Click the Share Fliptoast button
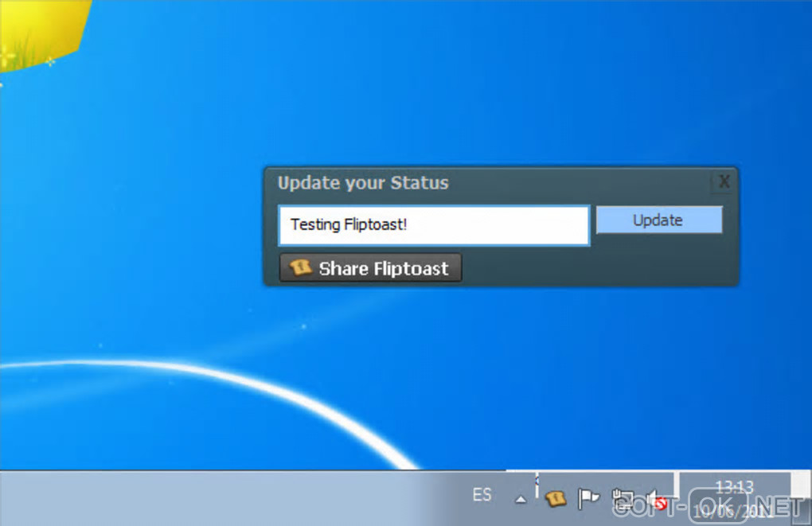The image size is (812, 526). pyautogui.click(x=370, y=267)
